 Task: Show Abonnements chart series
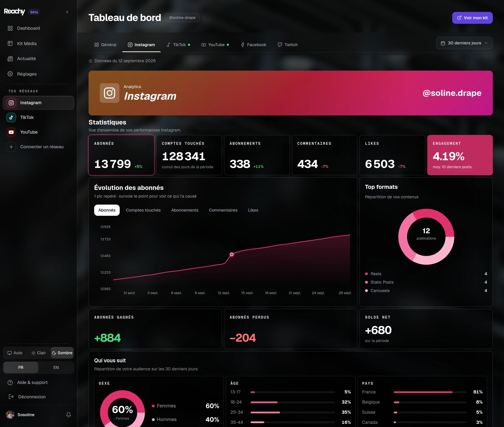pos(185,210)
